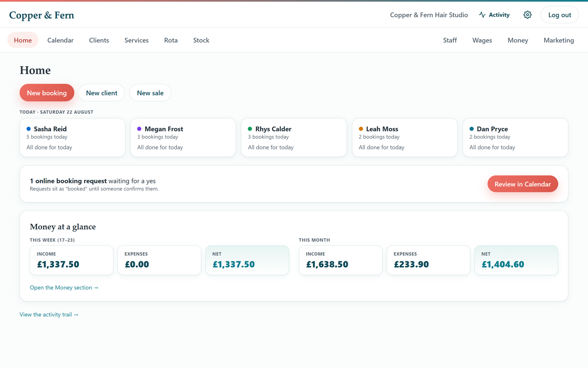Click the Money at a glance heading

click(x=63, y=227)
